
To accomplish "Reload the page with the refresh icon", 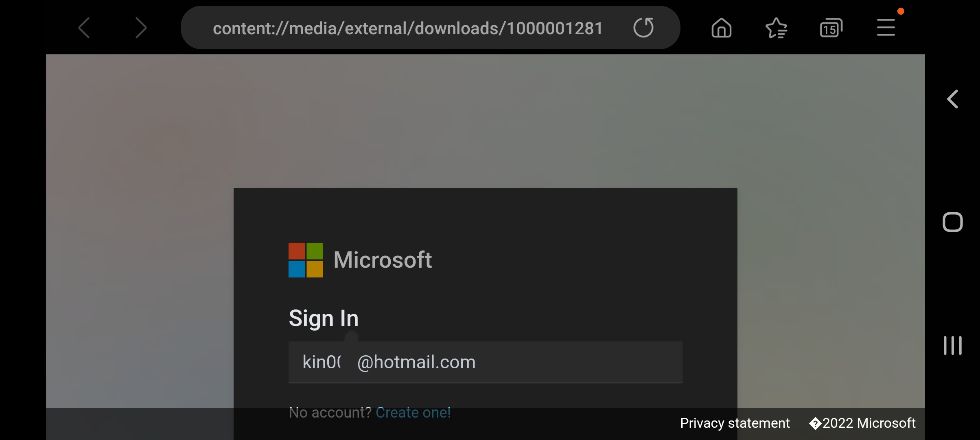I will 643,28.
